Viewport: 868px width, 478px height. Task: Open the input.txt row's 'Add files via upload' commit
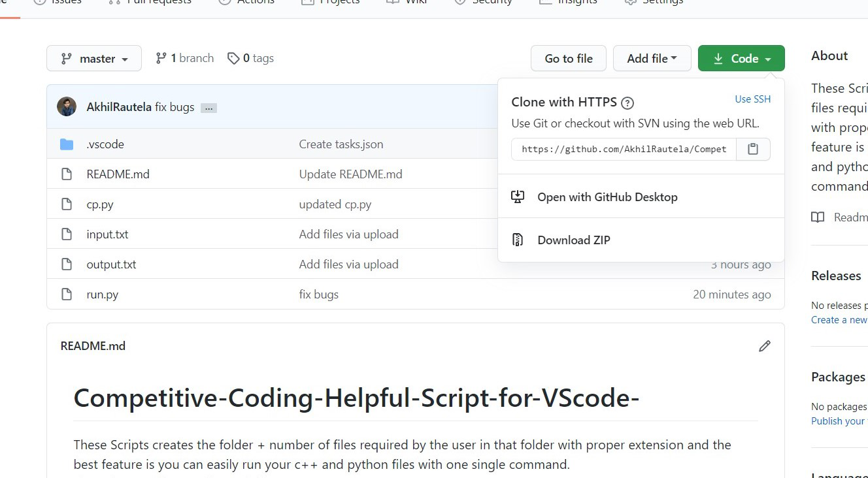click(349, 234)
